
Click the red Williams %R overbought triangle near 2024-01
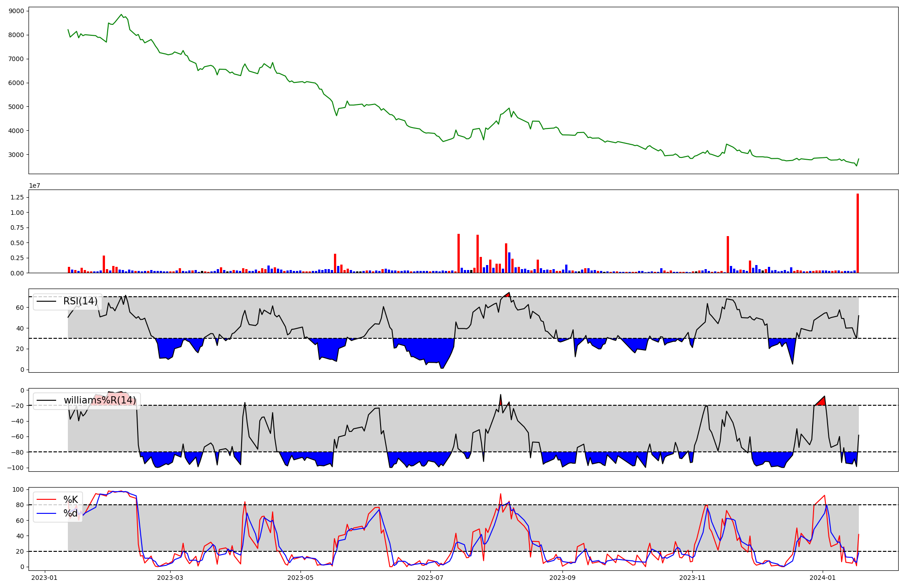[821, 401]
